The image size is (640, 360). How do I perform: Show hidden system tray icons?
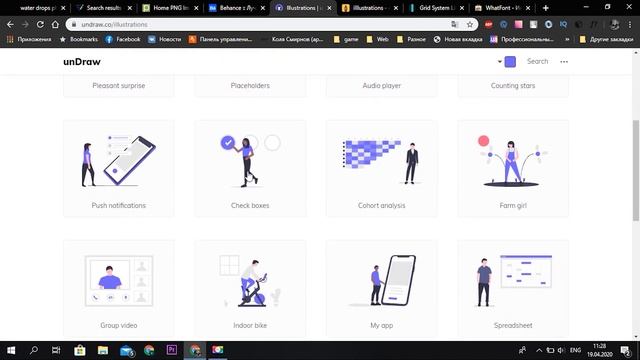pos(539,350)
